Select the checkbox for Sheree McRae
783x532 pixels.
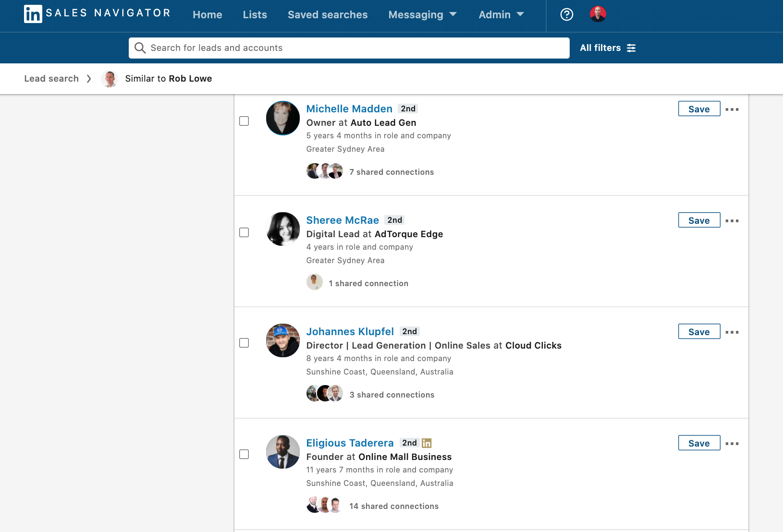tap(244, 232)
